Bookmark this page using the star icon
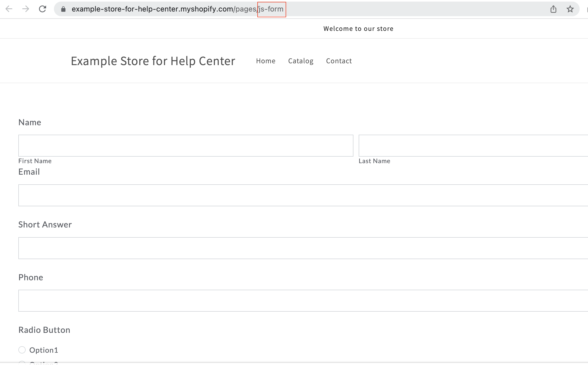 [x=570, y=9]
